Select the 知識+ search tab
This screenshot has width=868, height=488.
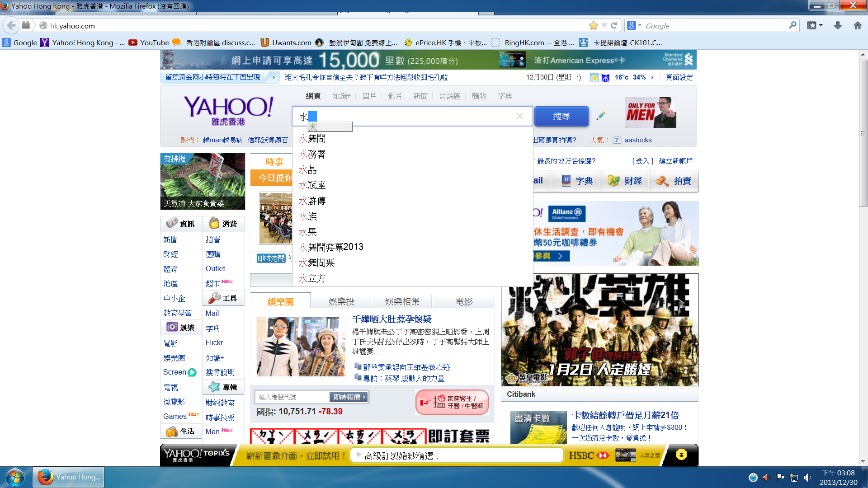tap(341, 96)
